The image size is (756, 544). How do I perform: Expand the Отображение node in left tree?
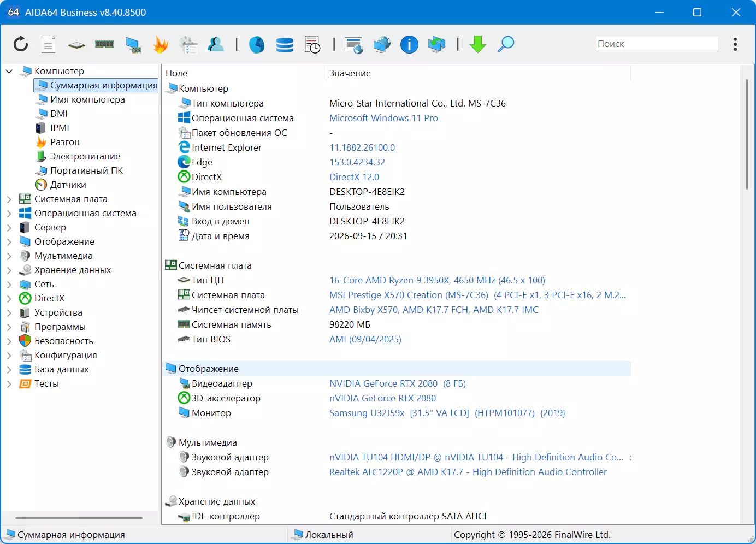[9, 241]
